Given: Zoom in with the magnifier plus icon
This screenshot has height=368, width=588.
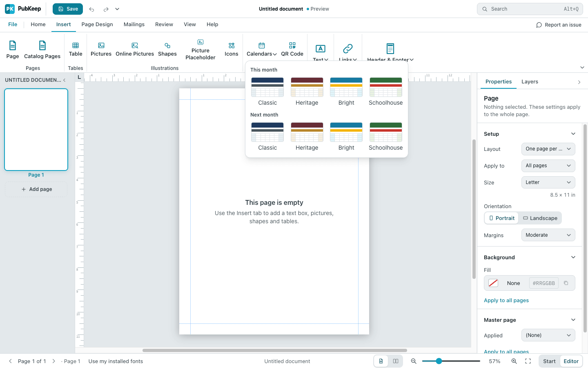Looking at the screenshot, I should (514, 361).
